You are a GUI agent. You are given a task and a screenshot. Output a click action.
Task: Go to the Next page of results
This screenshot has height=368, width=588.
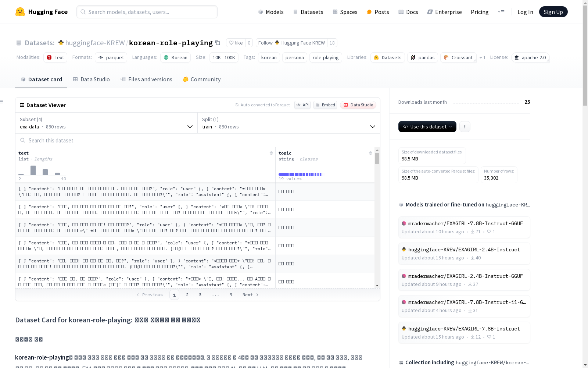pyautogui.click(x=251, y=295)
